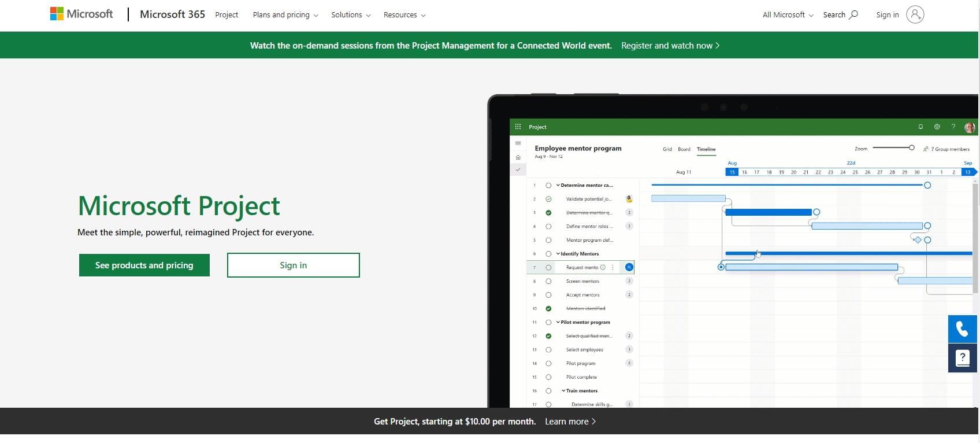Select the Timeline view tab
Viewport: 980px width, 443px height.
point(706,149)
